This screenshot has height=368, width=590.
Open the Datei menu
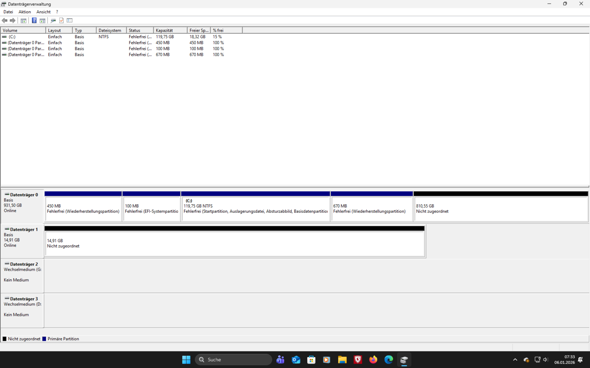coord(8,12)
